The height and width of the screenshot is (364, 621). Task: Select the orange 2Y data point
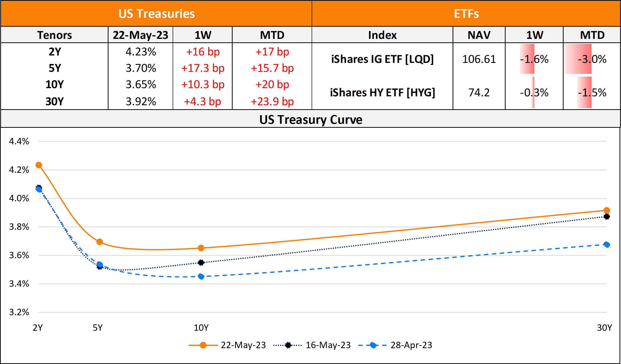pos(39,165)
